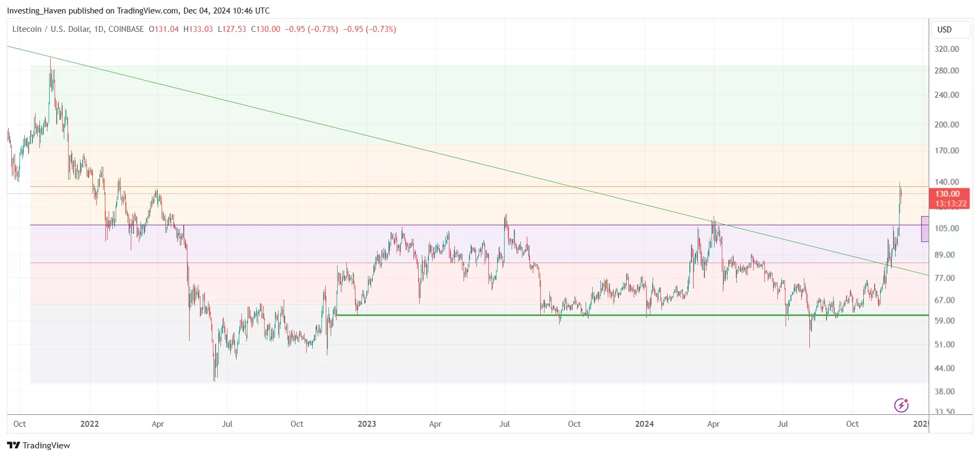Viewport: 980px width, 457px height.
Task: Click the 2023 year label on time axis
Action: coord(367,424)
